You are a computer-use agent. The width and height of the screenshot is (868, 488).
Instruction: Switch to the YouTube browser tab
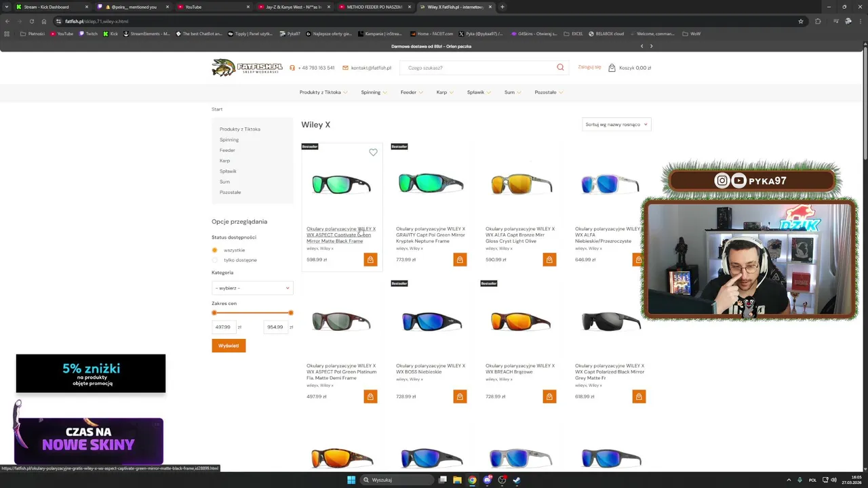(212, 7)
